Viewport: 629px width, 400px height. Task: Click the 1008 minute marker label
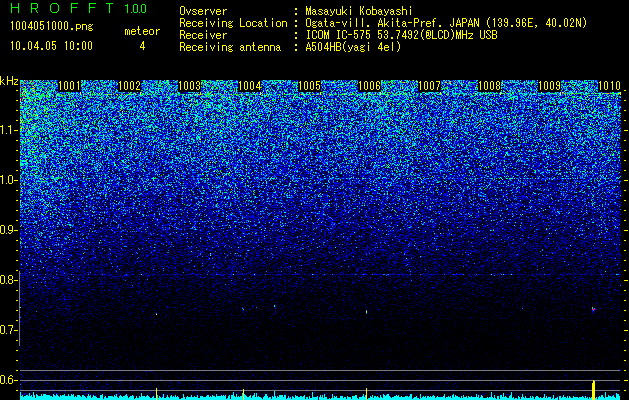(x=490, y=86)
